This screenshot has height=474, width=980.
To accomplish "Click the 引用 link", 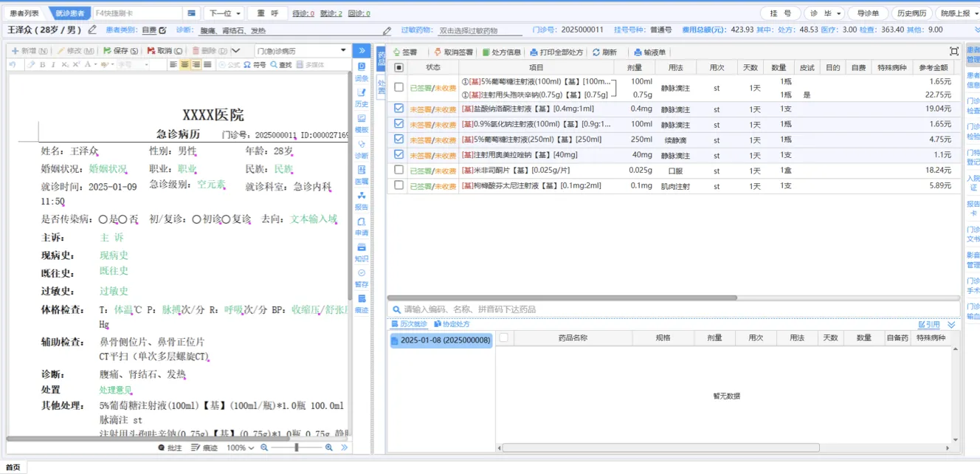I will click(929, 324).
